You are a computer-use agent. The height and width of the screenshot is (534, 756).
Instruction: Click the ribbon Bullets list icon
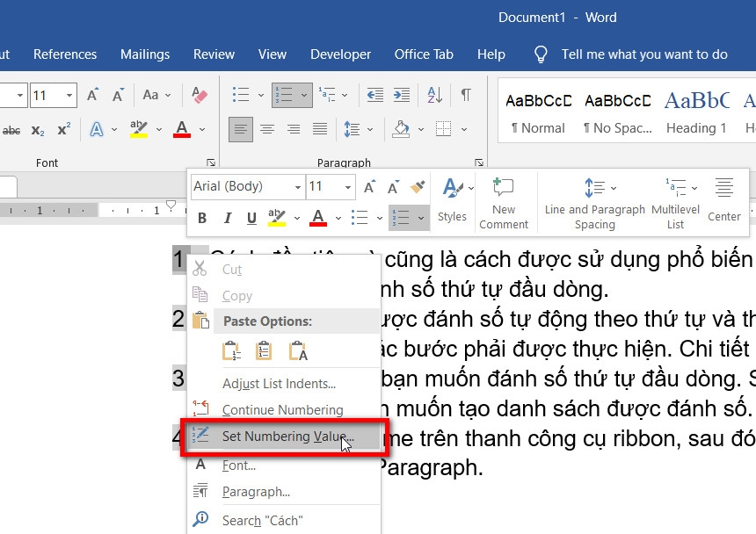(x=240, y=95)
